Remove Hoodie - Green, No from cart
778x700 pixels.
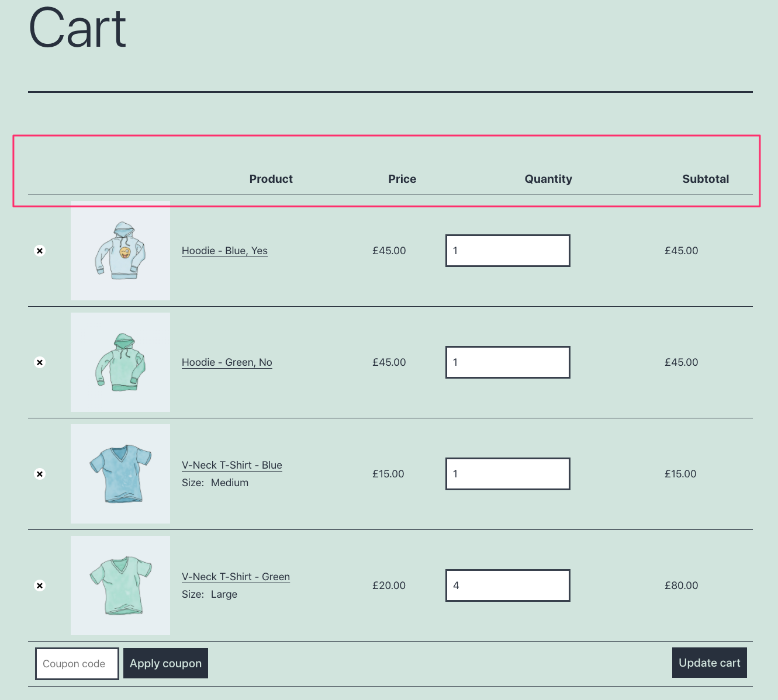pyautogui.click(x=39, y=362)
